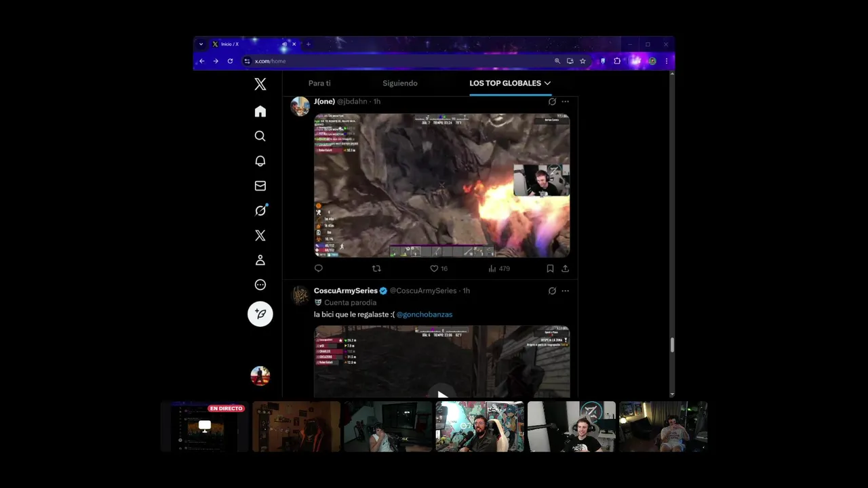The image size is (868, 488).
Task: Select the empty orange-lit room camera thumbnail
Action: [296, 426]
